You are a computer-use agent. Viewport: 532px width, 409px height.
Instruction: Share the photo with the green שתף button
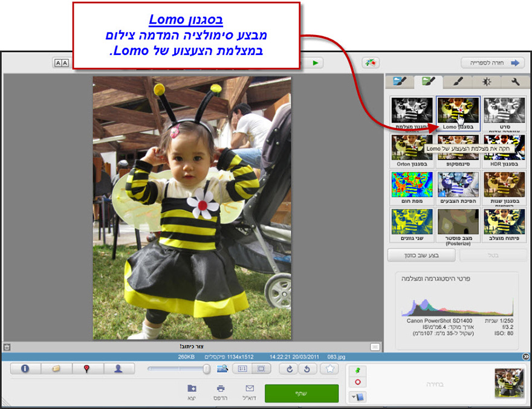[x=301, y=393]
